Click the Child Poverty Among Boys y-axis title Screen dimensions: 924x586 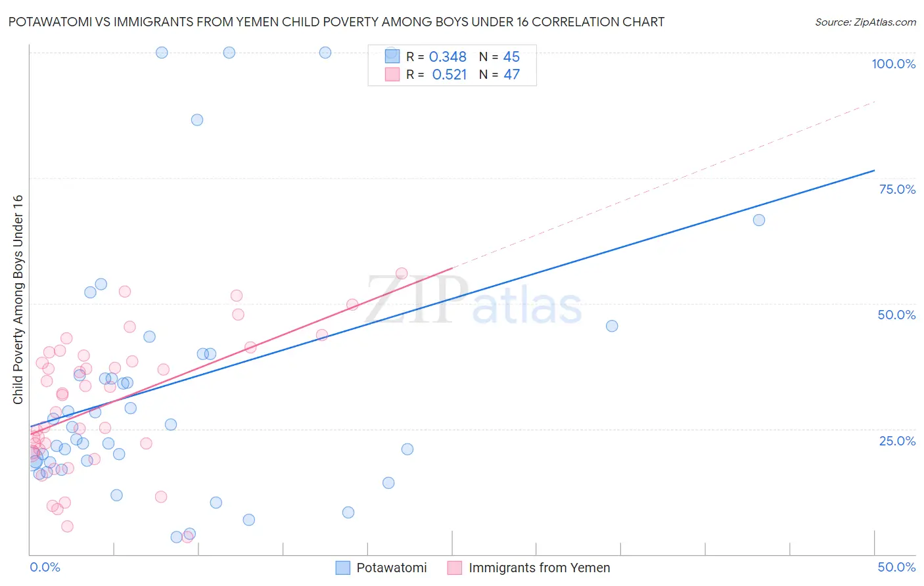click(18, 300)
